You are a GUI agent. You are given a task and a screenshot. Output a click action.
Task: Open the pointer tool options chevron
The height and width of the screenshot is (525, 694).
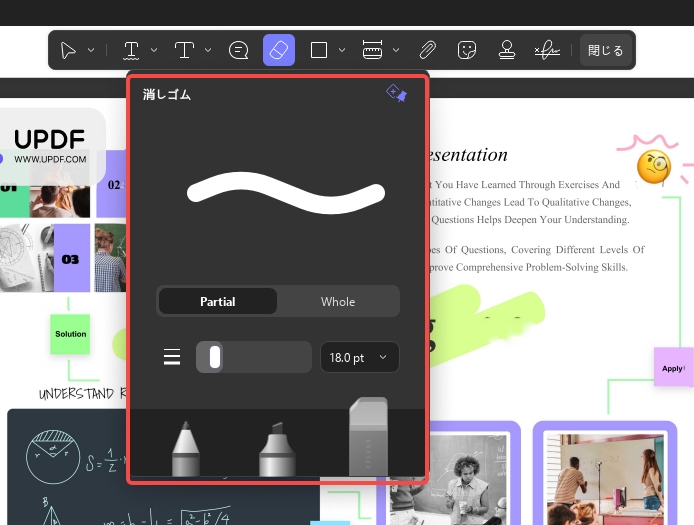[x=91, y=50]
